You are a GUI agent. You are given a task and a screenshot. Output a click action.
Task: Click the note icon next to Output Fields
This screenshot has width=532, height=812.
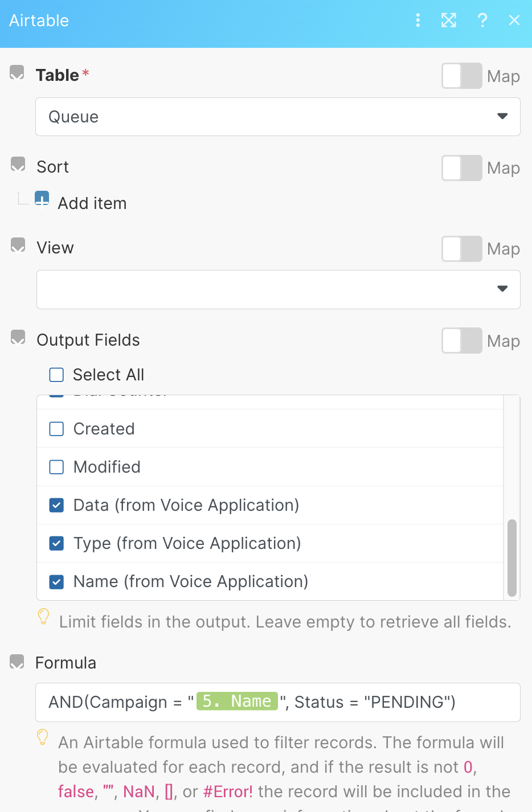(x=18, y=338)
